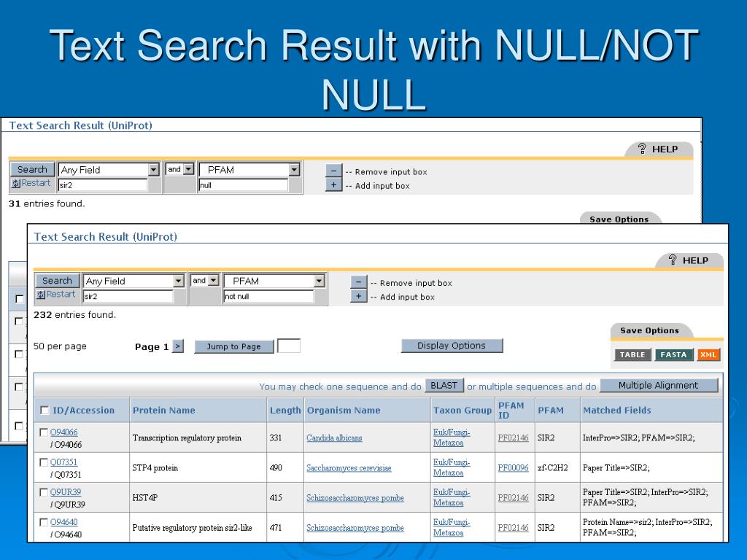Check the box for Q9UR39 row

point(43,492)
